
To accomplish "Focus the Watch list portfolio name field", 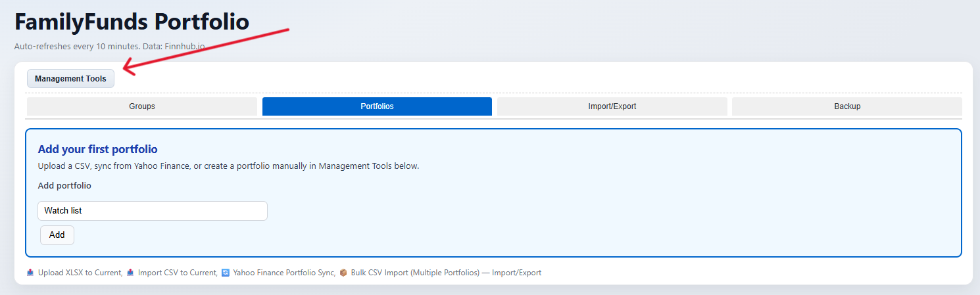I will [x=153, y=211].
